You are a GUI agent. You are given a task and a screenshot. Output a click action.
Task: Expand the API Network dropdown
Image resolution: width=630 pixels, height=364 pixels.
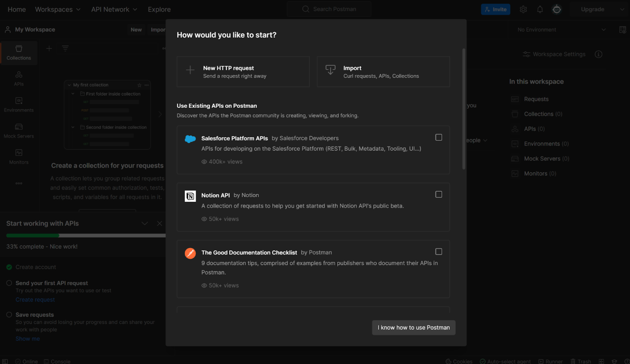(x=114, y=9)
